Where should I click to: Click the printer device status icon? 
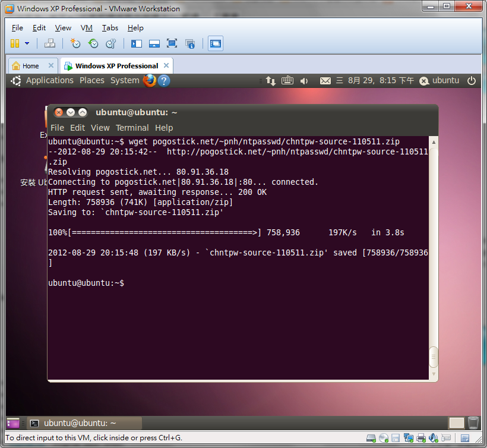(421, 438)
